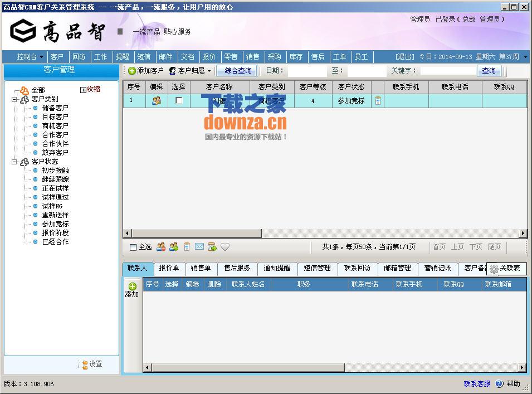
Task: Open the 报价 menu
Action: pyautogui.click(x=209, y=57)
